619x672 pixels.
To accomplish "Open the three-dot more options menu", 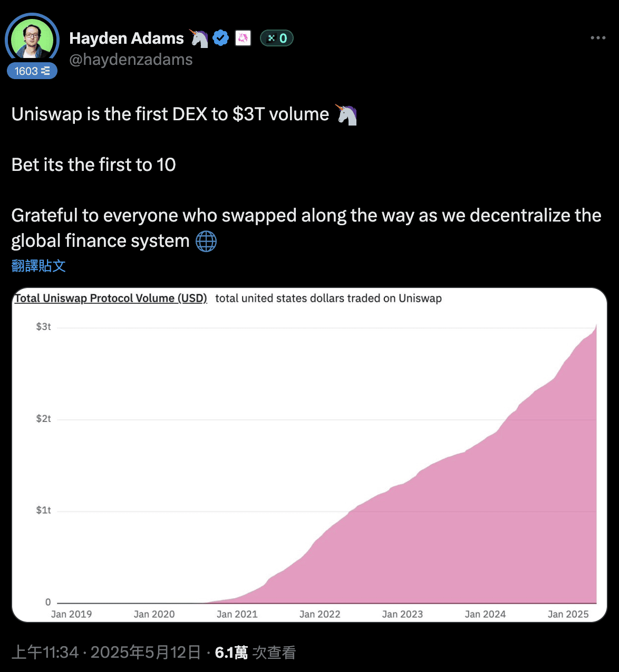I will [598, 38].
